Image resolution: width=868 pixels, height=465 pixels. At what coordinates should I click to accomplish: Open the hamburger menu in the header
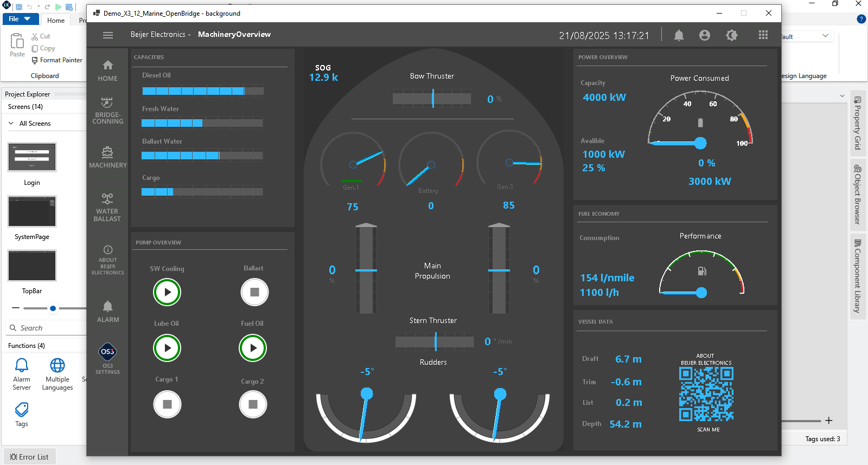coord(108,35)
